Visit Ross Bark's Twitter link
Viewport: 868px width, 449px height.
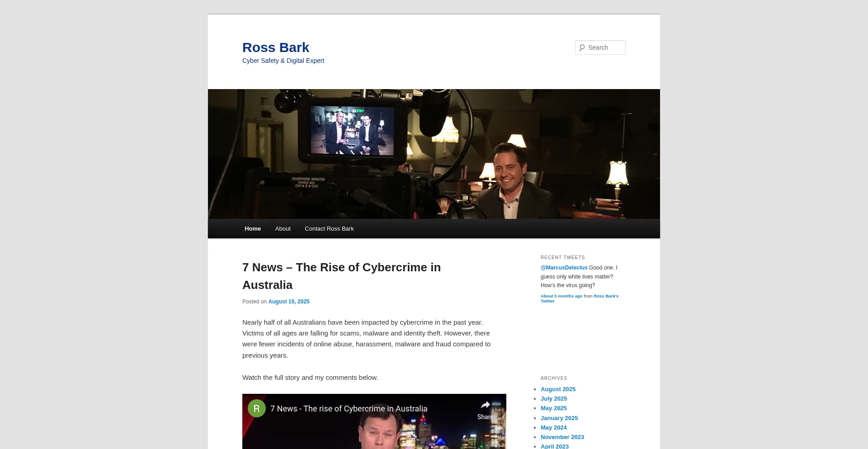tap(580, 298)
